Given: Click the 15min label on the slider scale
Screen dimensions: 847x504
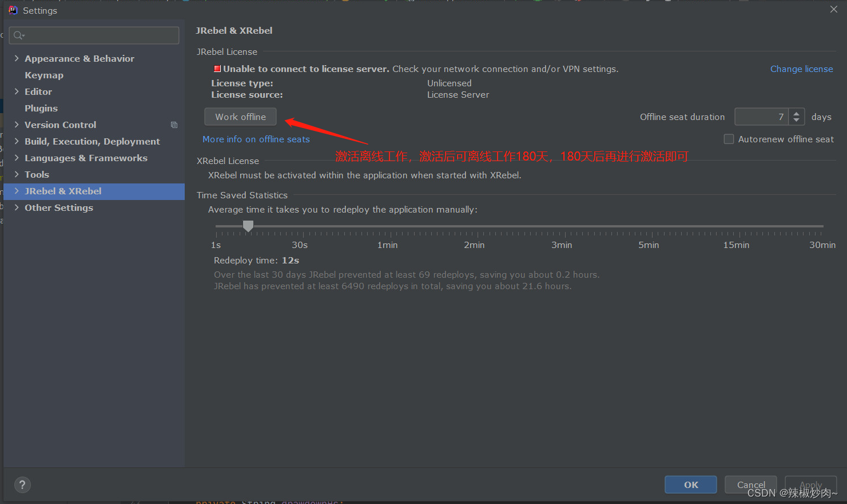Looking at the screenshot, I should [736, 245].
